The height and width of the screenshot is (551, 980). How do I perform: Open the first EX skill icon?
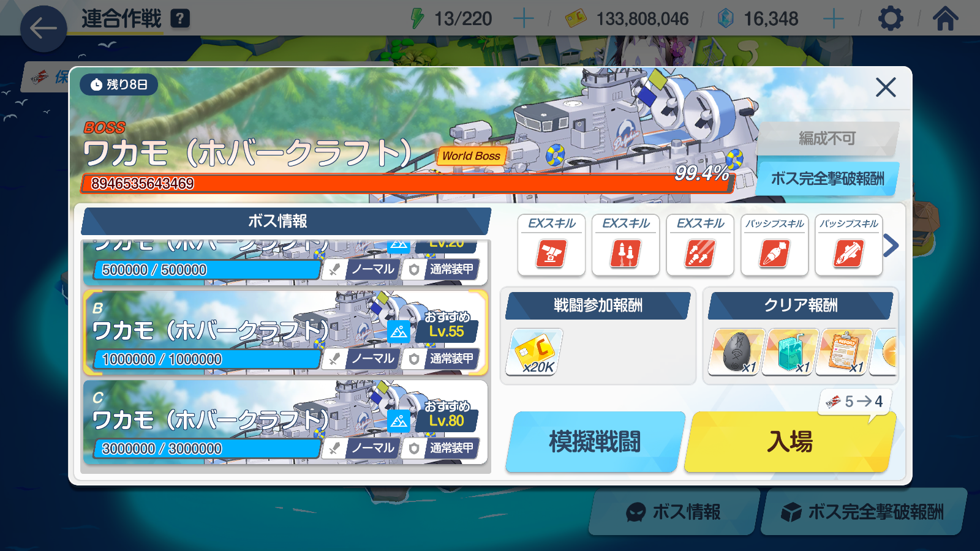(x=551, y=245)
